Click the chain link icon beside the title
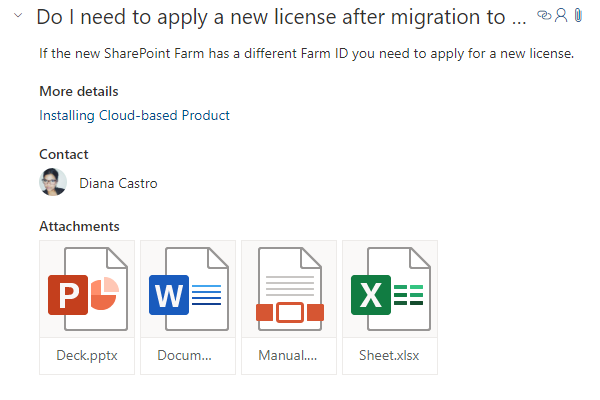The image size is (600, 400). (x=544, y=15)
